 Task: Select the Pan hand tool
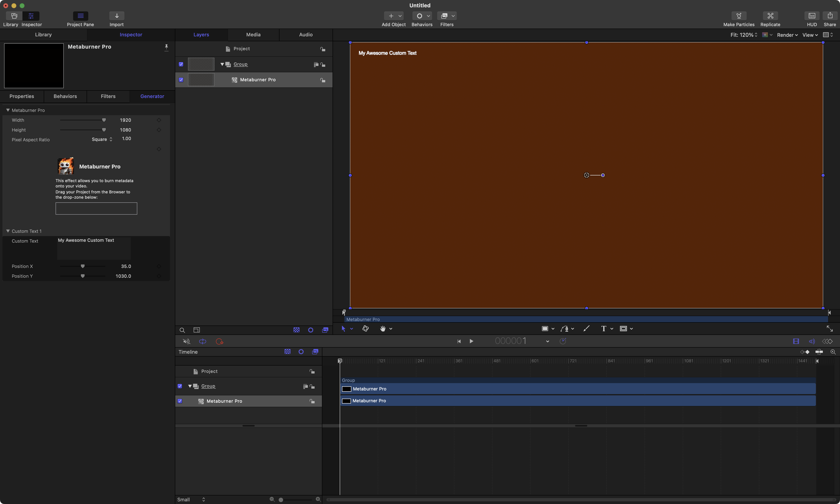tap(383, 328)
